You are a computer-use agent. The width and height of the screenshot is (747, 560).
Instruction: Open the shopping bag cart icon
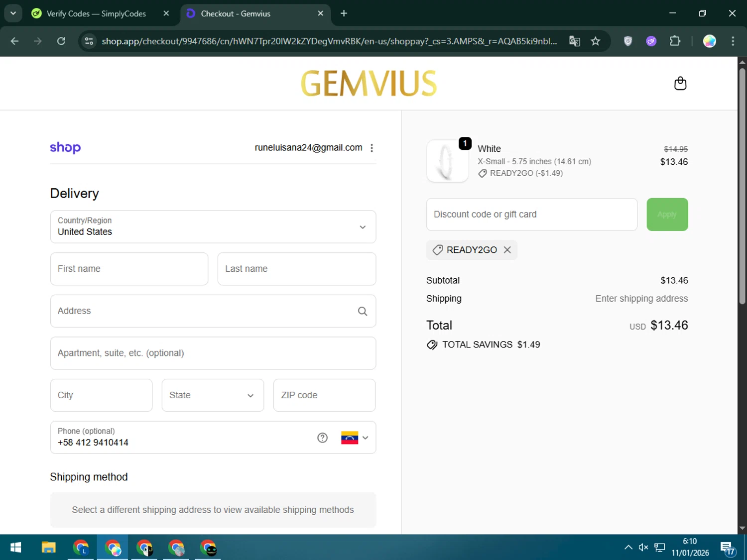tap(680, 83)
